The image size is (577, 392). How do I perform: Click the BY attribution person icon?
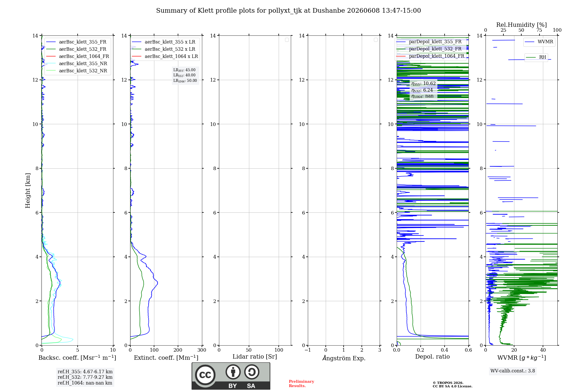[233, 372]
